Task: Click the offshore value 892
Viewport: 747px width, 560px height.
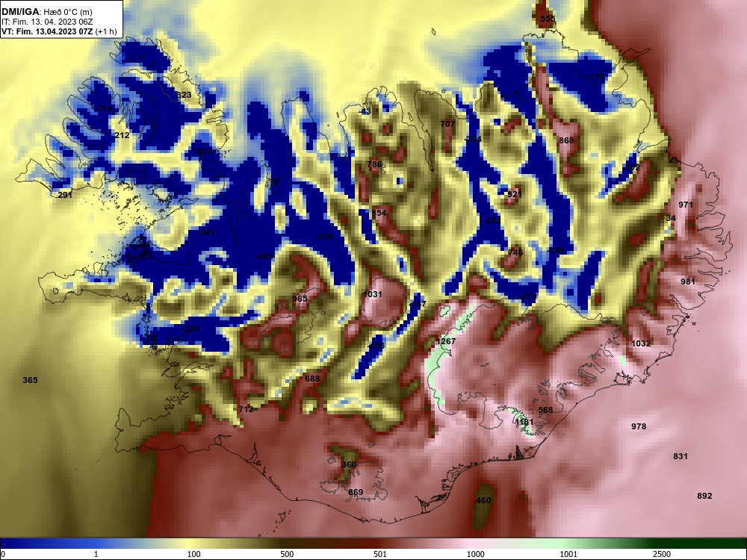Action: point(704,496)
